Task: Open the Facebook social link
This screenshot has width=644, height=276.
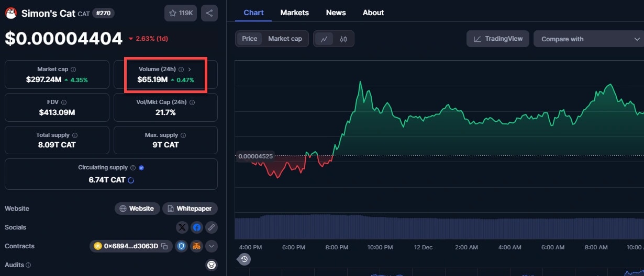Action: (x=197, y=227)
